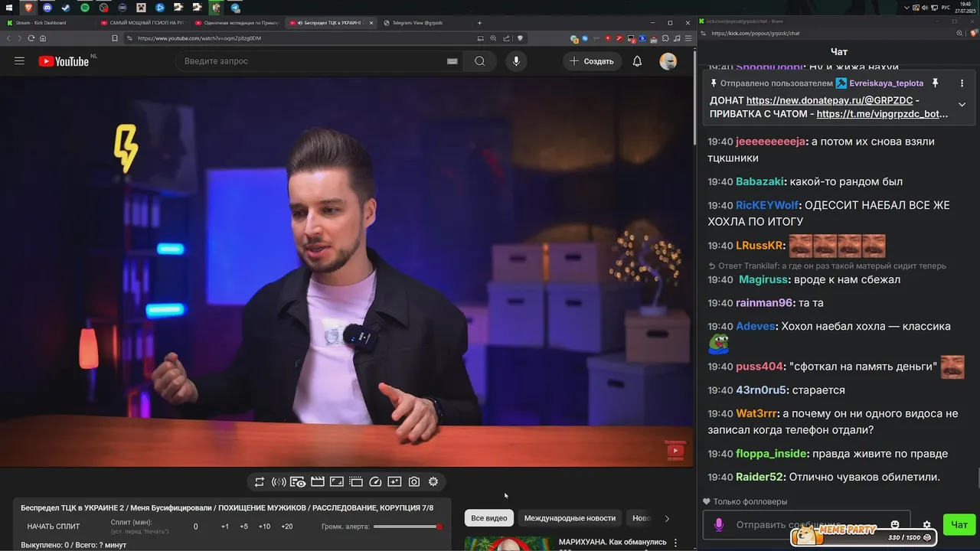The image size is (980, 551).
Task: Click the video filters sparkle icon
Action: [394, 482]
